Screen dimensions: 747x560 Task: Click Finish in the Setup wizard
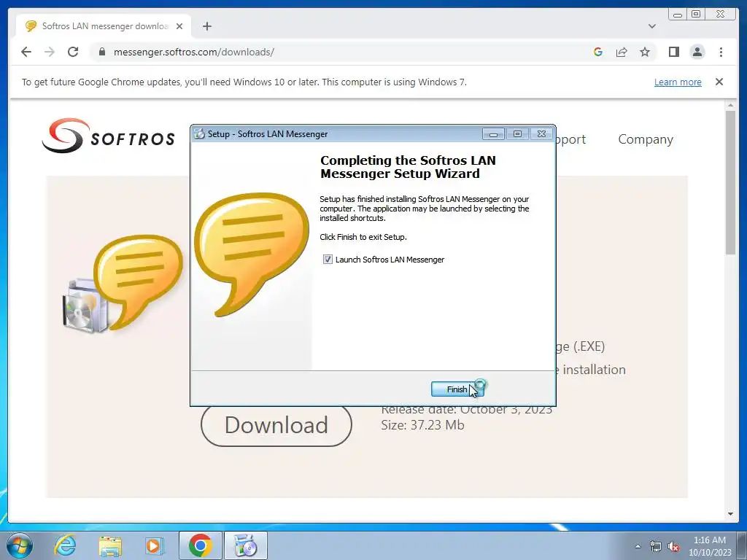click(457, 389)
